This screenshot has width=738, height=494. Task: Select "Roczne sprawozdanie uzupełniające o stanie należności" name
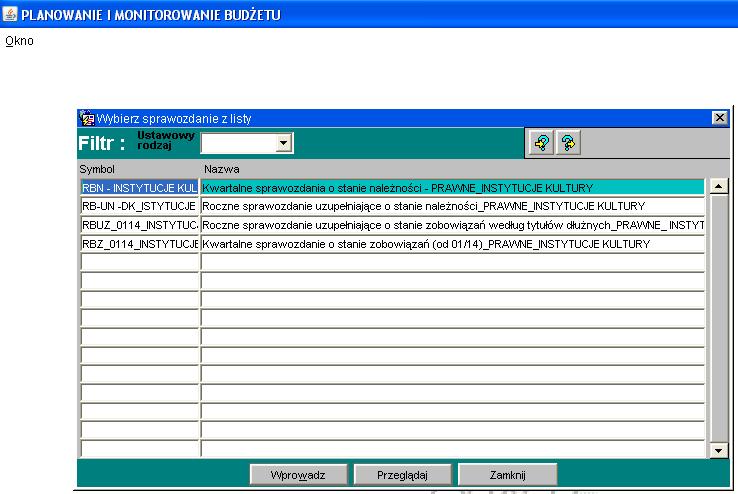pyautogui.click(x=452, y=206)
